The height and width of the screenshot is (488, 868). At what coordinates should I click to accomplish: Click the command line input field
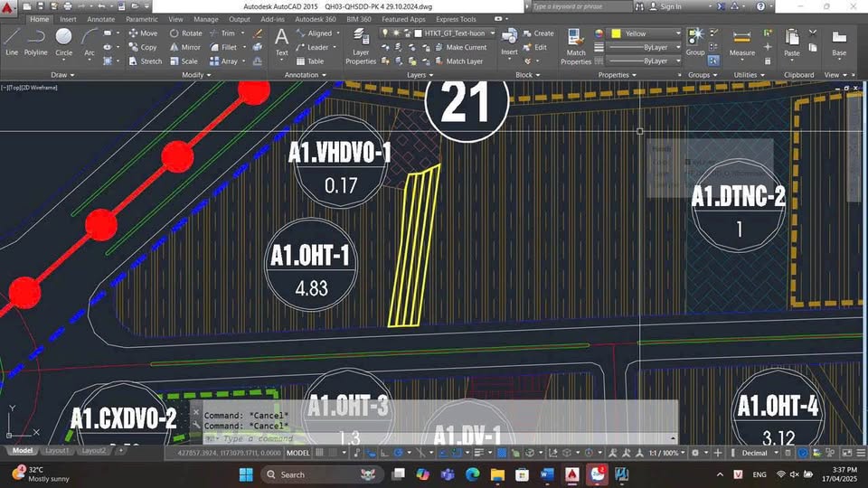pos(434,438)
